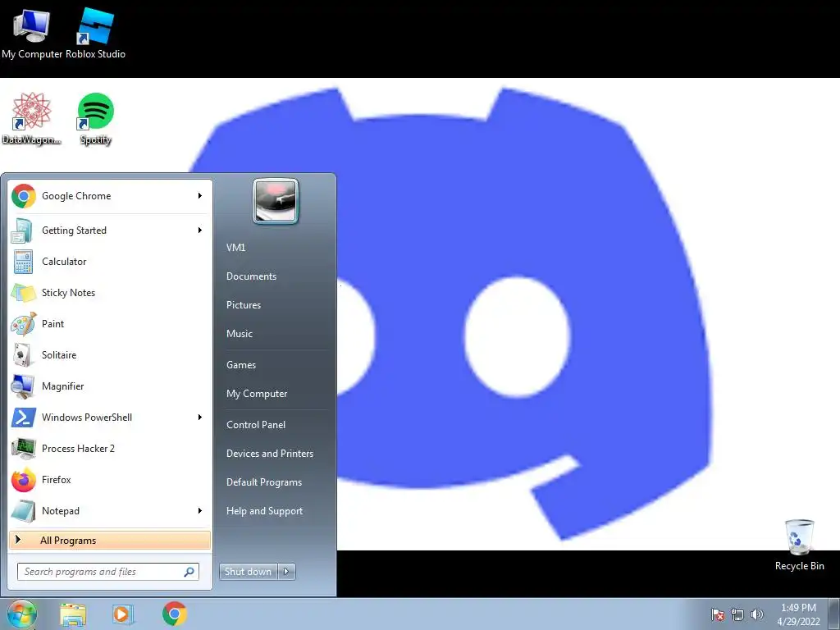
Task: Click the Search programs and files box
Action: (x=108, y=572)
